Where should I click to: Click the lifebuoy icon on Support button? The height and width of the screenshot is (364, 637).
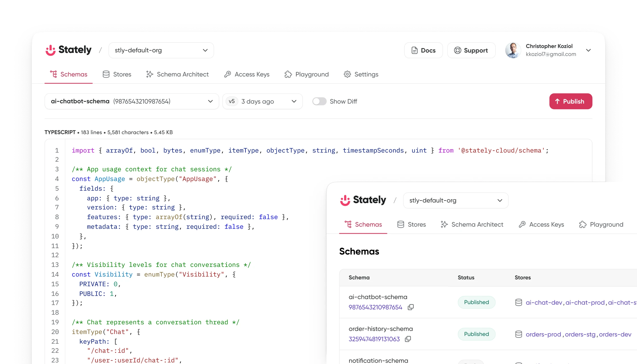(x=458, y=50)
